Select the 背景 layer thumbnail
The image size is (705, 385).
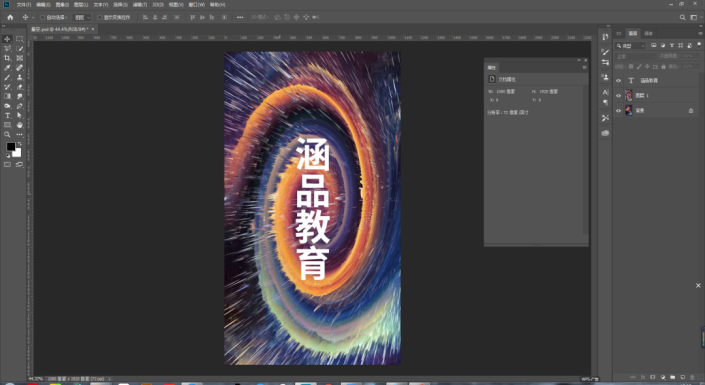629,110
